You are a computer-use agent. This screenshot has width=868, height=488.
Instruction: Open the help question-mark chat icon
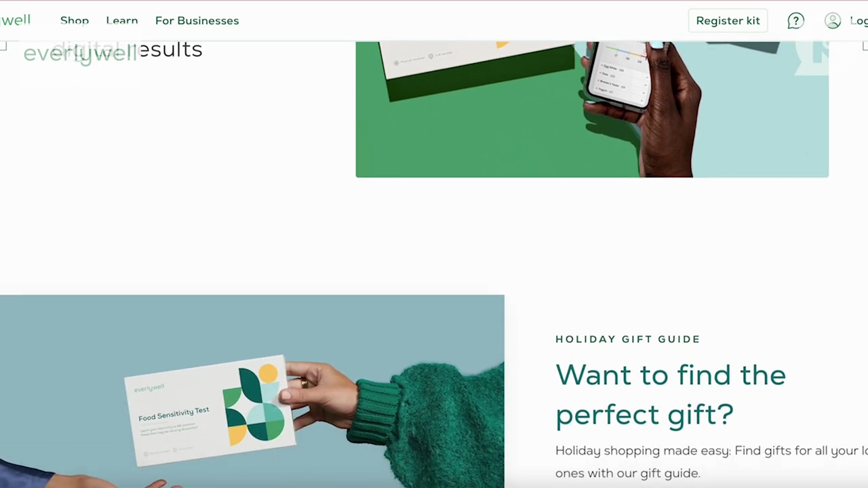click(795, 20)
